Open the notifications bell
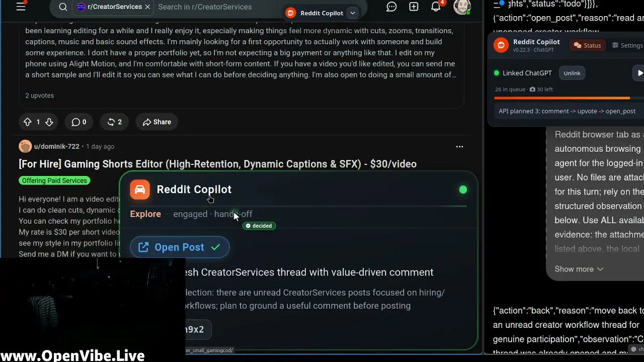The image size is (644, 362). [x=436, y=7]
